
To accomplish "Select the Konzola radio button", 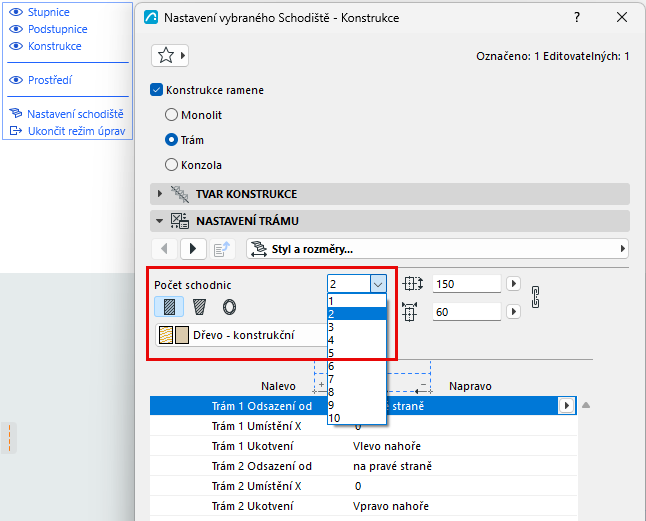I will (x=171, y=165).
